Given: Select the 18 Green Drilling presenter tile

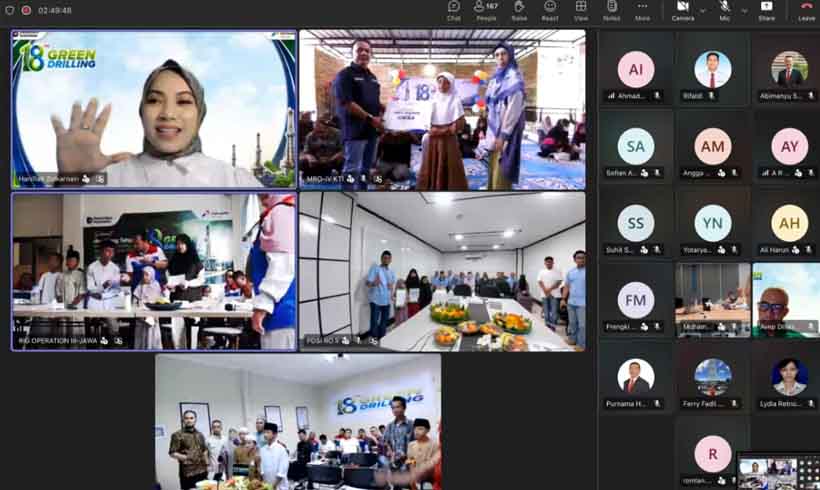Looking at the screenshot, I should point(154,109).
